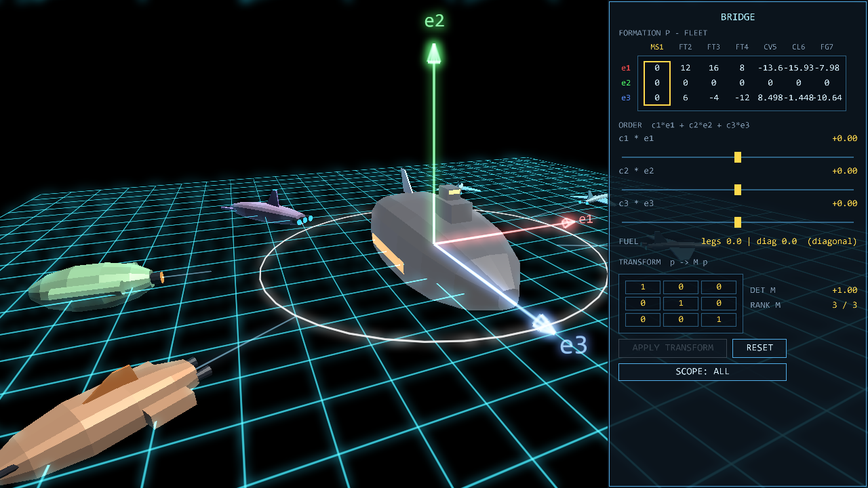
Task: Click the c1 * e1 slider handle
Action: coord(738,157)
